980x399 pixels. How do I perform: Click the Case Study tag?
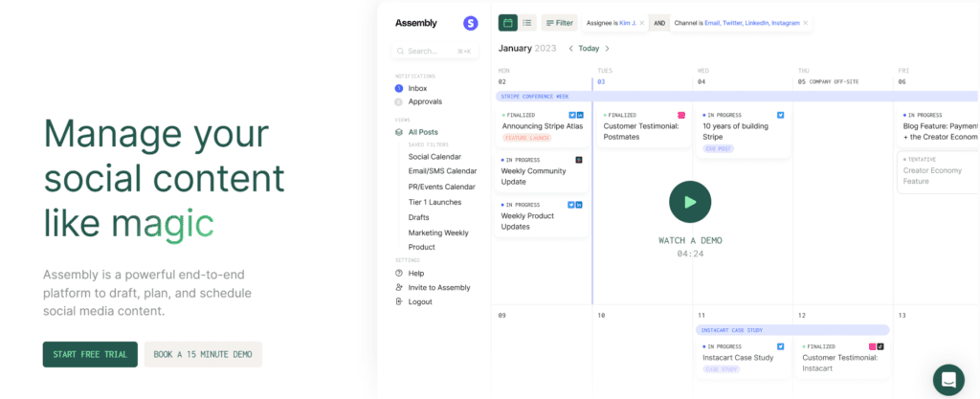tap(722, 369)
